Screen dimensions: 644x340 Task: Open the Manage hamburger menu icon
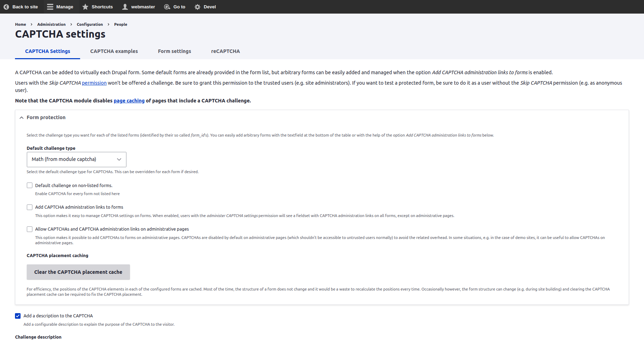click(x=50, y=7)
